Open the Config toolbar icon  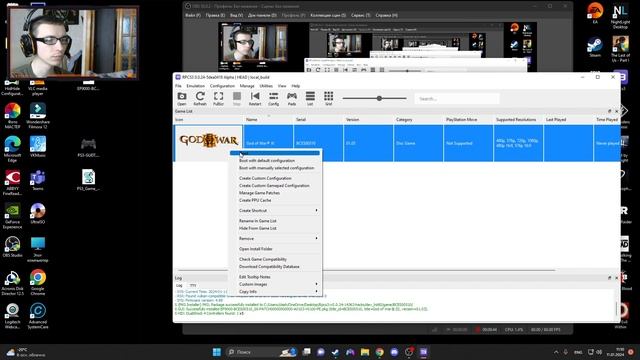coord(273,98)
